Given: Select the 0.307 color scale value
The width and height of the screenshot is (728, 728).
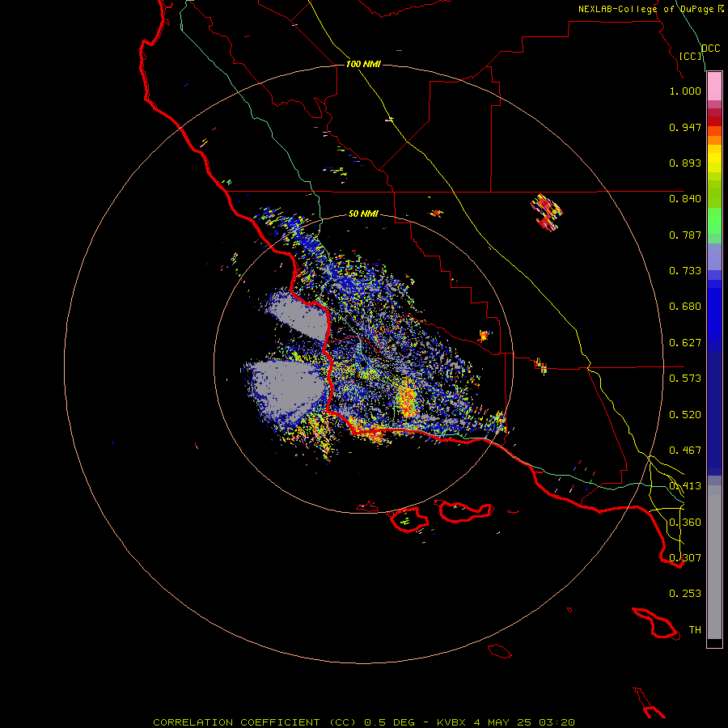Looking at the screenshot, I should (685, 558).
